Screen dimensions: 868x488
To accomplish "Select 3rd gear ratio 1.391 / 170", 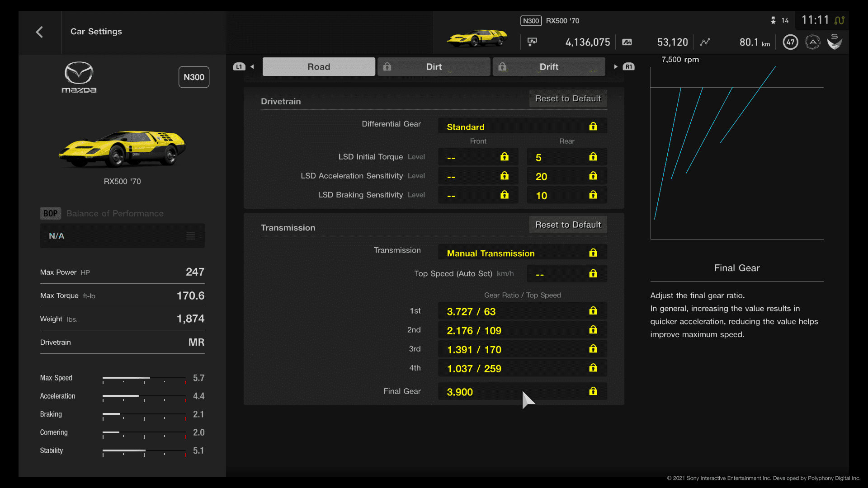I will coord(523,349).
